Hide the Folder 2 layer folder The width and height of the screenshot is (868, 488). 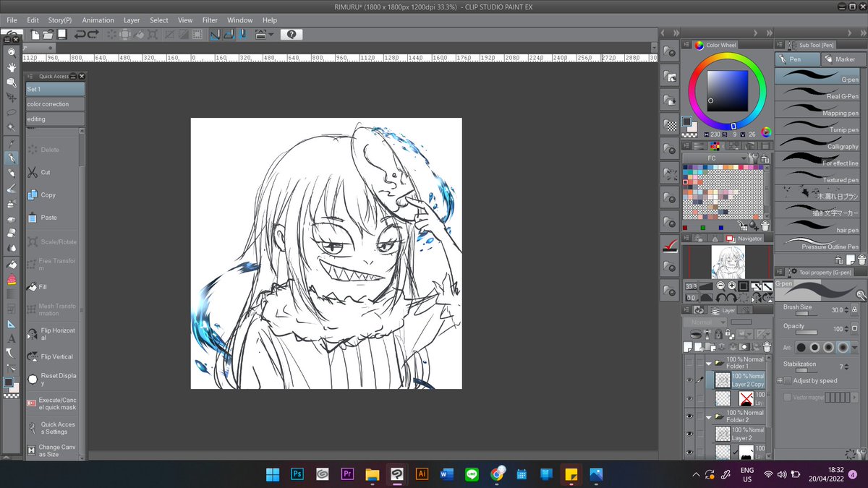pos(689,416)
